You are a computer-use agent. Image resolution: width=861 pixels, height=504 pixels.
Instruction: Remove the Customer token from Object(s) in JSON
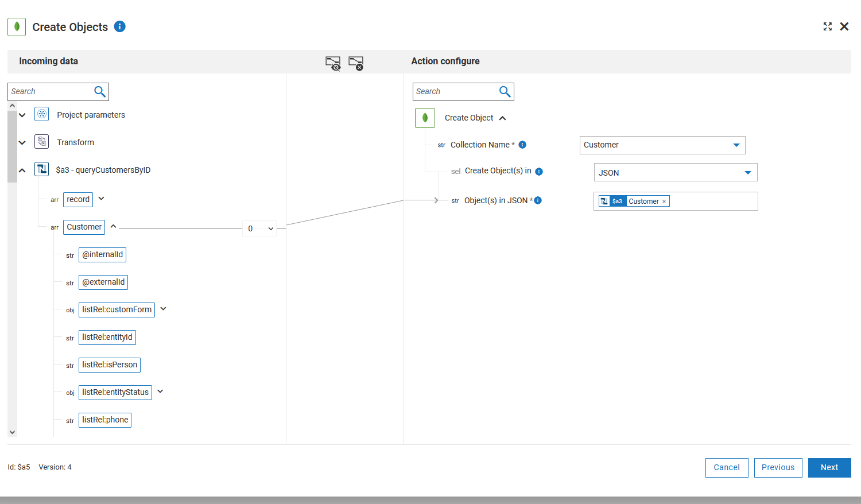point(664,201)
